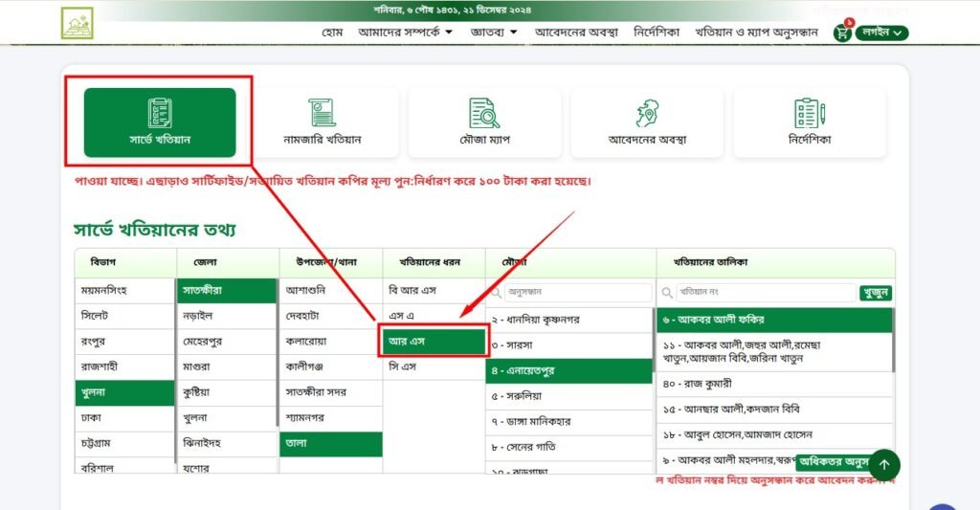The width and height of the screenshot is (980, 510).
Task: Choose আর এস khatian type
Action: [434, 342]
